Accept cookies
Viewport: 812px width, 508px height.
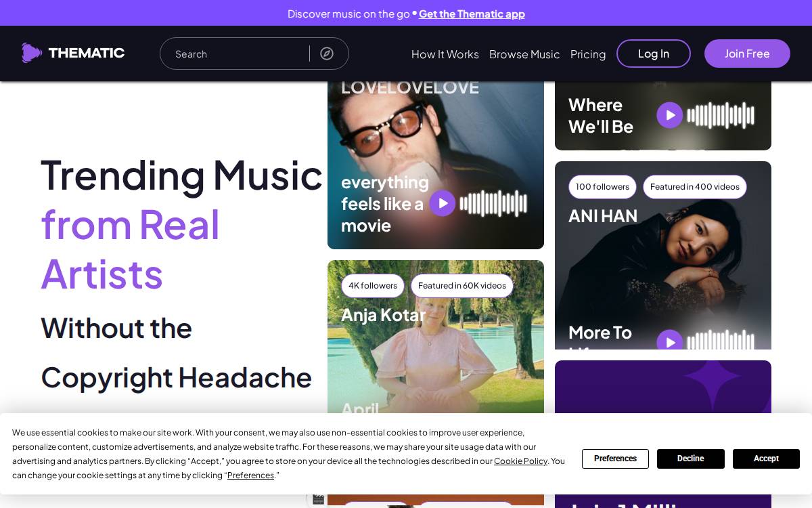(766, 459)
